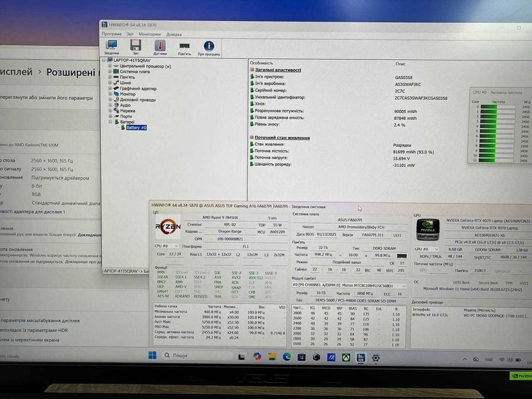Launch Copilot from the taskbar

[257, 356]
